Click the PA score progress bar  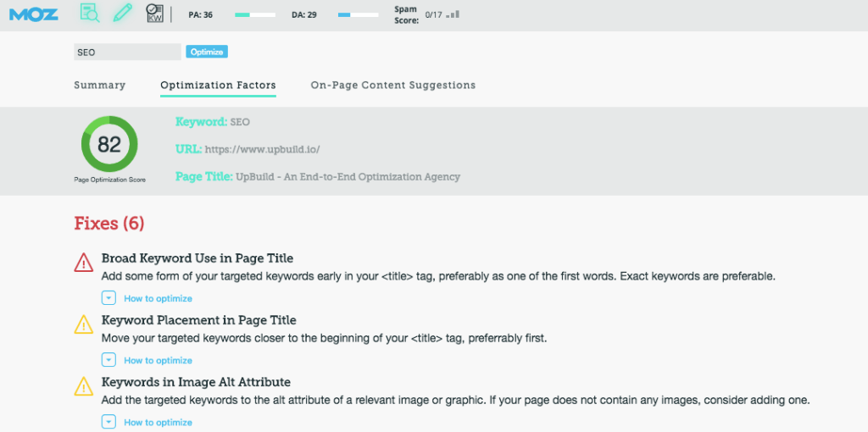click(x=255, y=14)
